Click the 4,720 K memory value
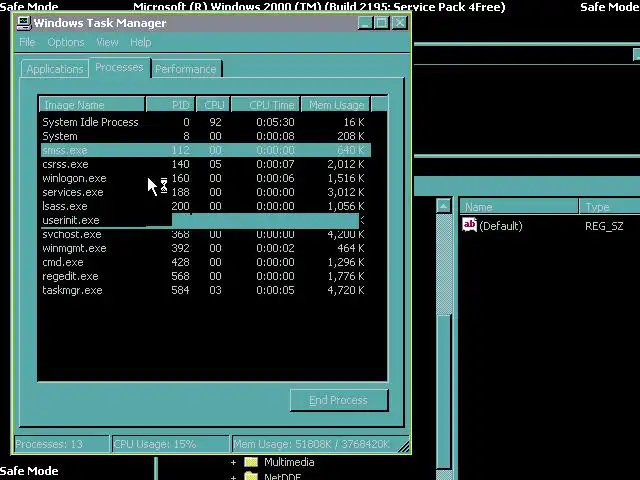This screenshot has width=640, height=480. (x=346, y=290)
